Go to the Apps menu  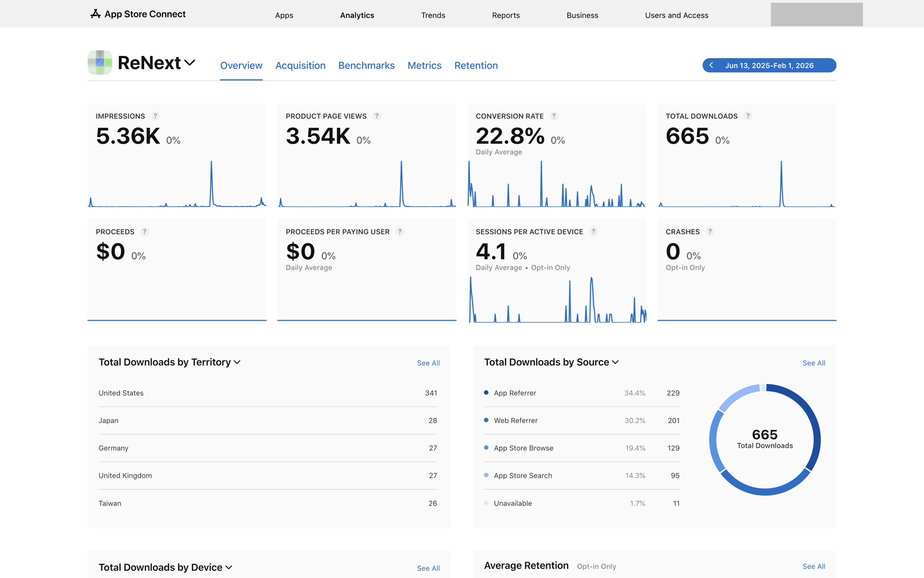(284, 15)
